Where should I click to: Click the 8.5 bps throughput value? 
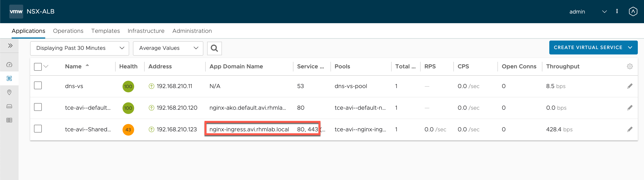(556, 86)
